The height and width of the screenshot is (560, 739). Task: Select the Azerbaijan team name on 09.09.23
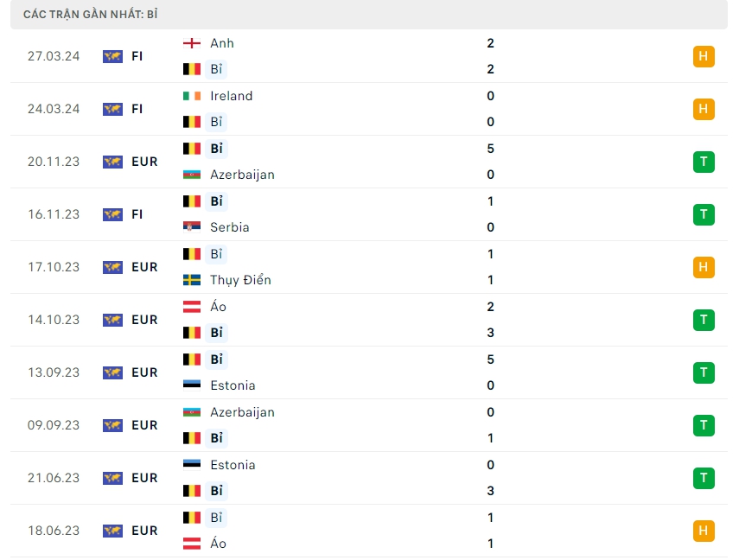coord(242,412)
